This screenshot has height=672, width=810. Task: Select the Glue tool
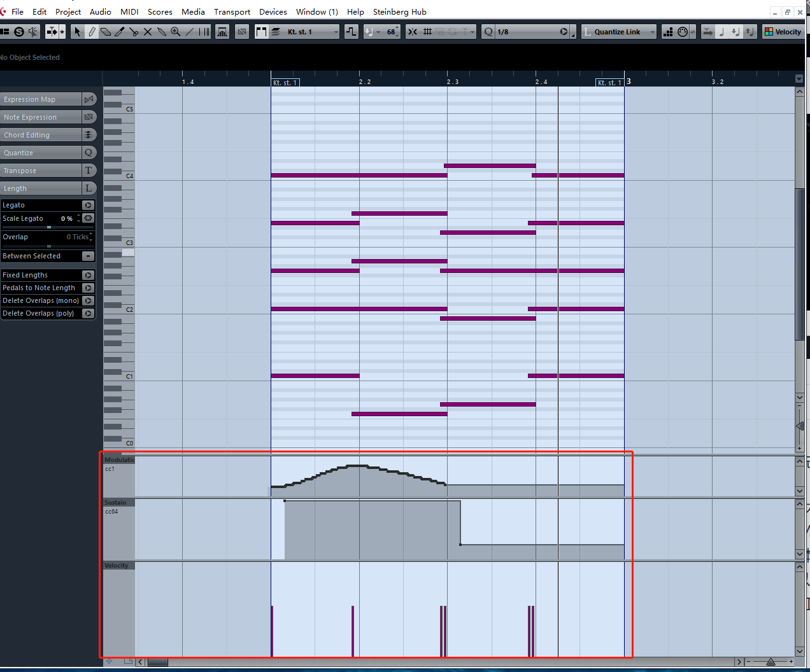click(162, 31)
